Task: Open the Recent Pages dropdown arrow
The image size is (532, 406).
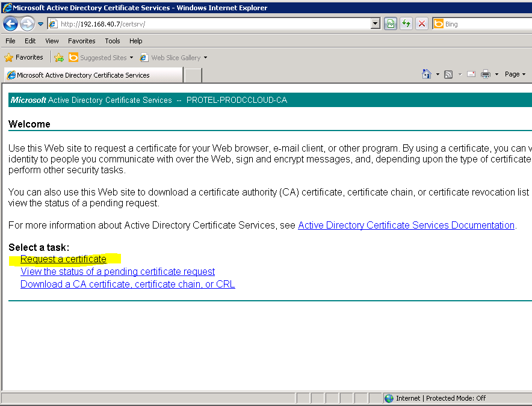Action: 41,24
